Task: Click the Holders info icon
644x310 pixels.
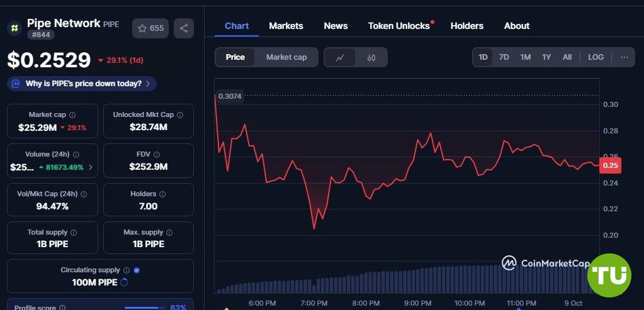Action: (x=162, y=194)
